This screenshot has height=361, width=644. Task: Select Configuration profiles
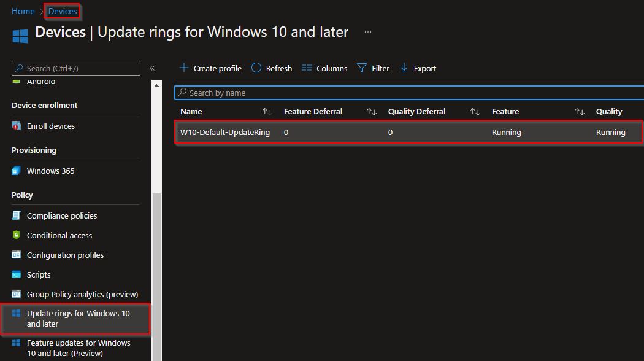pyautogui.click(x=64, y=255)
